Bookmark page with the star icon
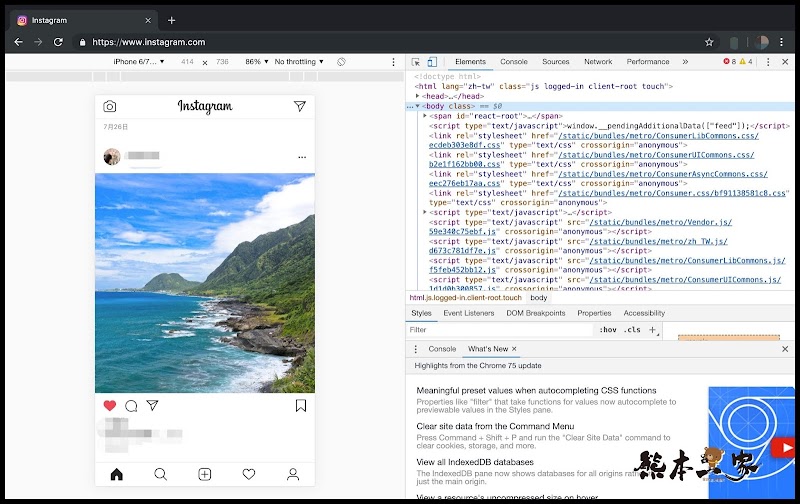Screen dimensions: 800x504 coord(709,42)
